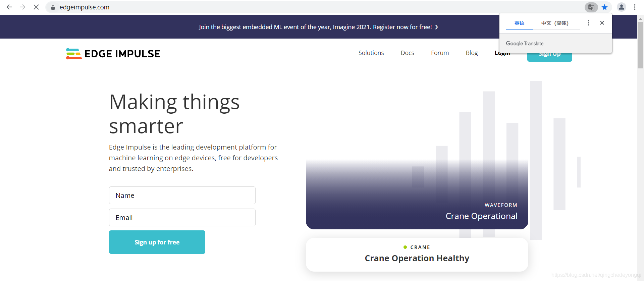Focus the Email input field
Screen dimensions: 644x281
tap(182, 217)
